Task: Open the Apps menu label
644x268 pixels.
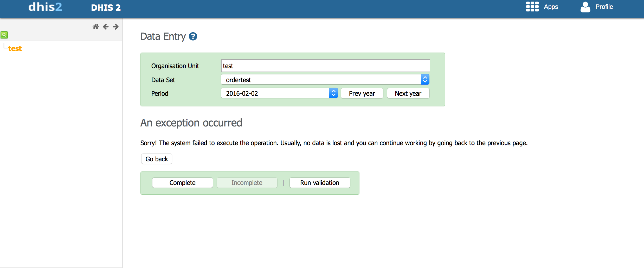Action: [551, 7]
